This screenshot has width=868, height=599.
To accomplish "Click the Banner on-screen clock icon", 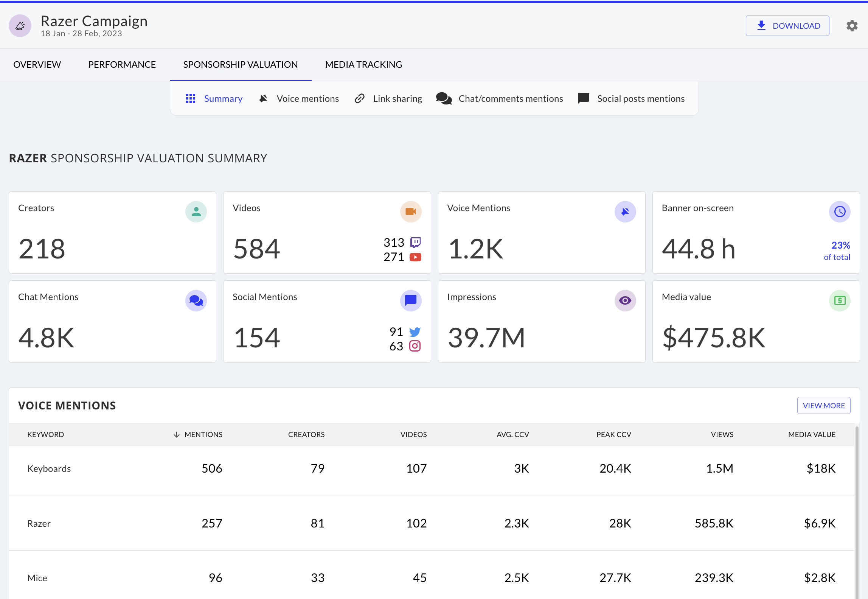I will tap(840, 212).
